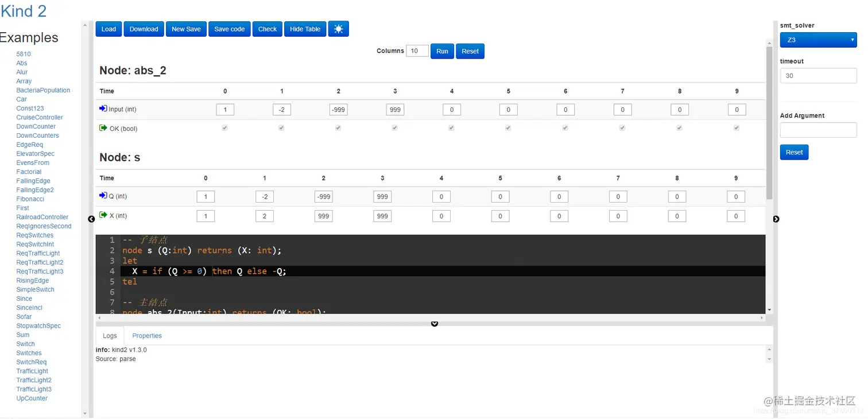
Task: Toggle OK checkbox at time 6
Action: point(565,128)
